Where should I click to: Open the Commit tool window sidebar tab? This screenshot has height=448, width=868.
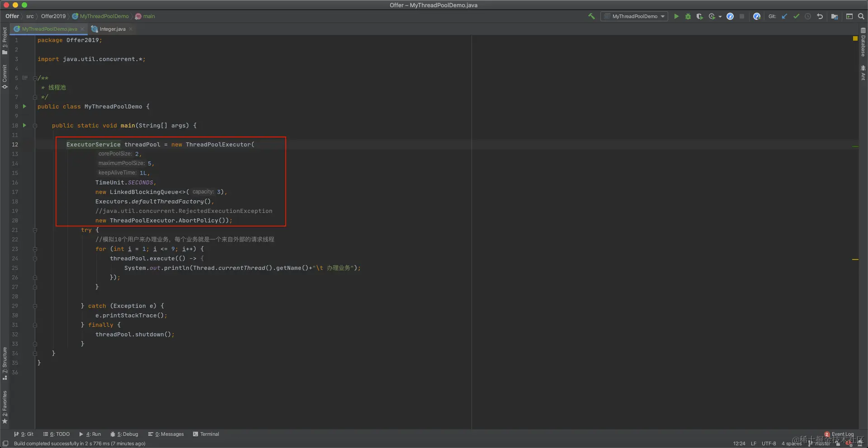pyautogui.click(x=5, y=76)
